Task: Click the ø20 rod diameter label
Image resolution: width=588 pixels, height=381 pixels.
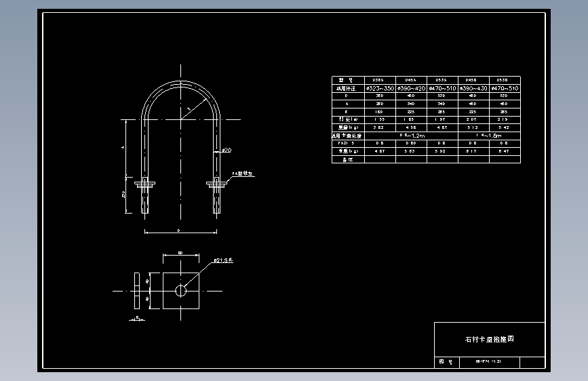Action: [x=226, y=151]
